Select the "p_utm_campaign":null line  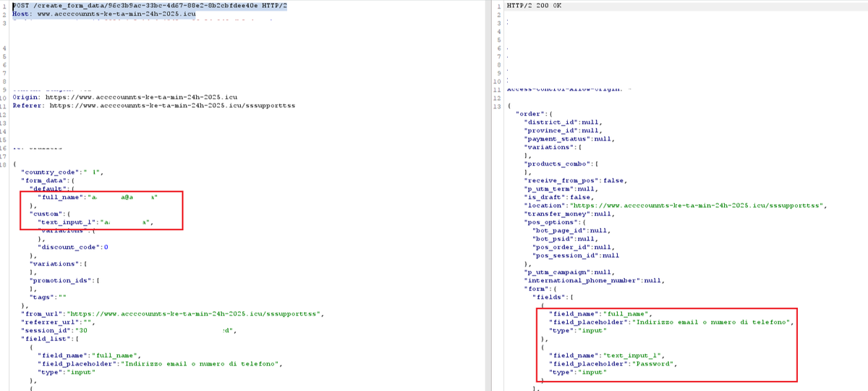tap(570, 272)
